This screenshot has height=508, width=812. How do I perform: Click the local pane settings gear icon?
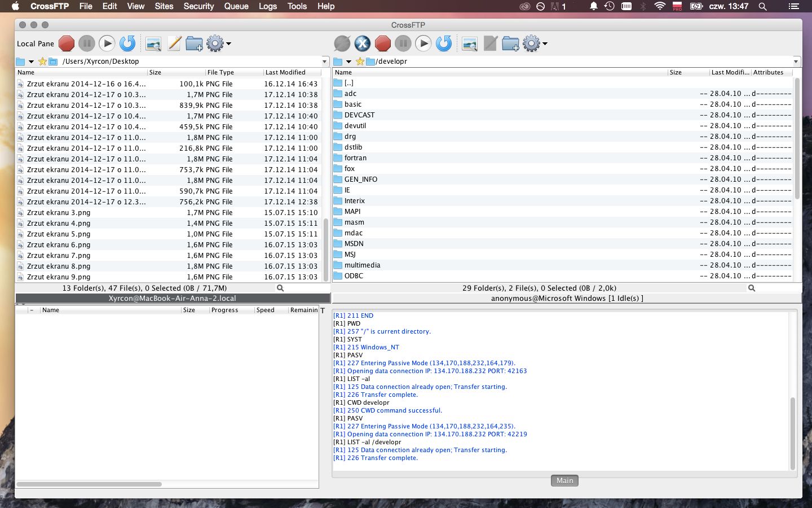point(215,43)
